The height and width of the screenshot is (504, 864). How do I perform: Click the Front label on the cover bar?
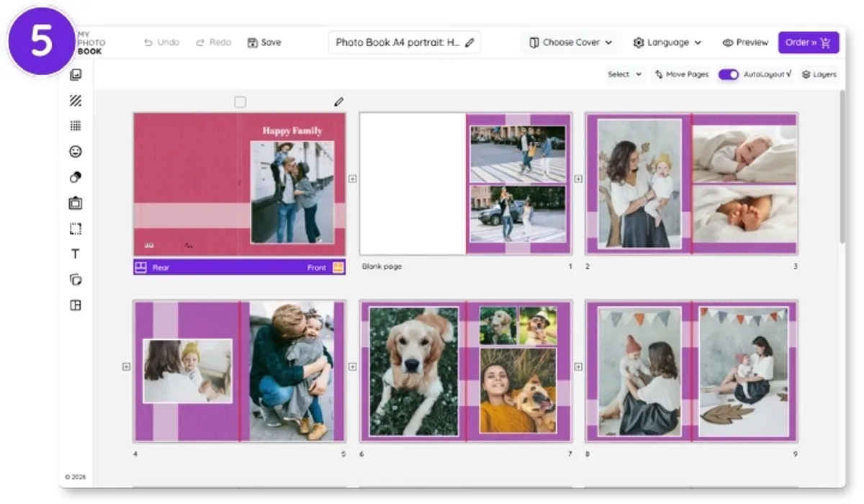point(317,268)
